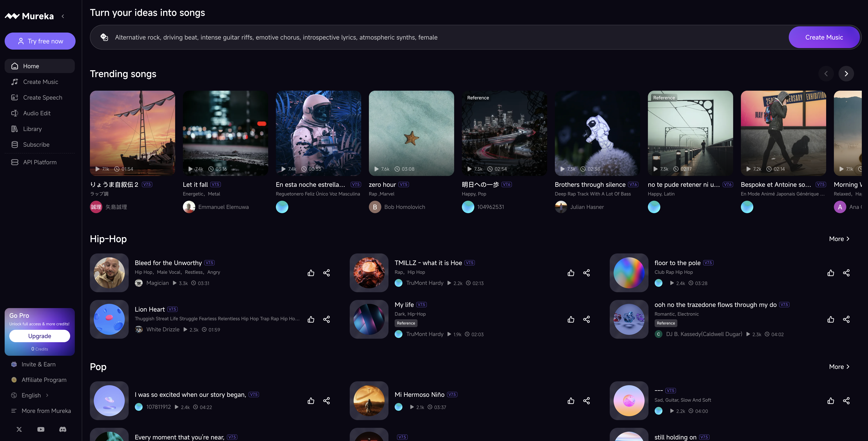Go to Audio Edit in the sidebar
This screenshot has height=441, width=868.
[37, 113]
